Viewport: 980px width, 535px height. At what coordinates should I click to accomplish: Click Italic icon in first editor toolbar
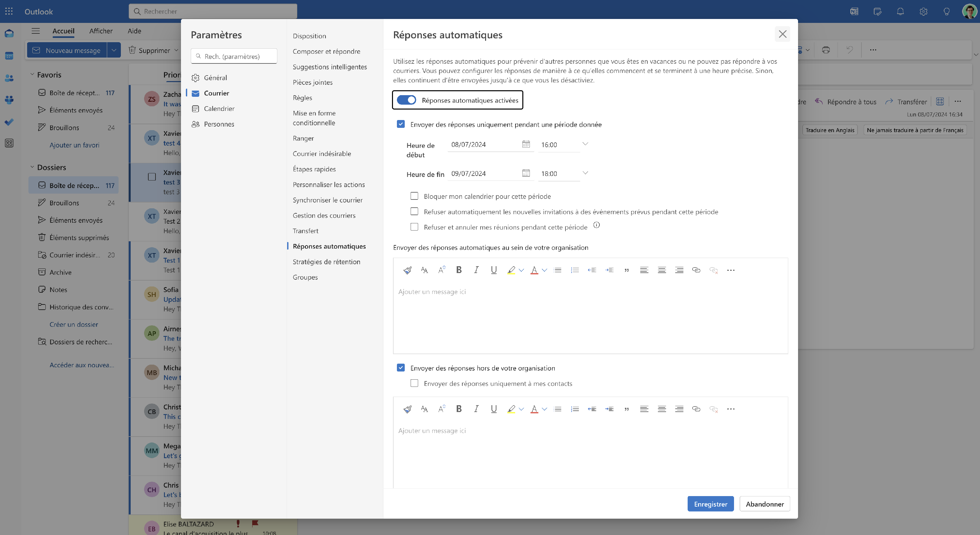pos(476,270)
